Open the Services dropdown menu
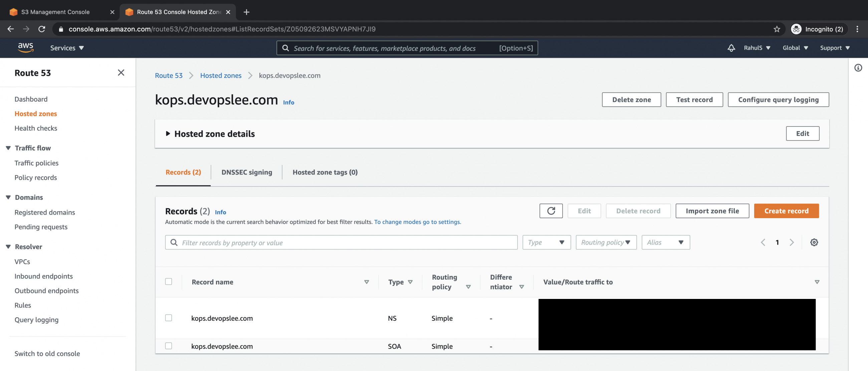 (67, 48)
